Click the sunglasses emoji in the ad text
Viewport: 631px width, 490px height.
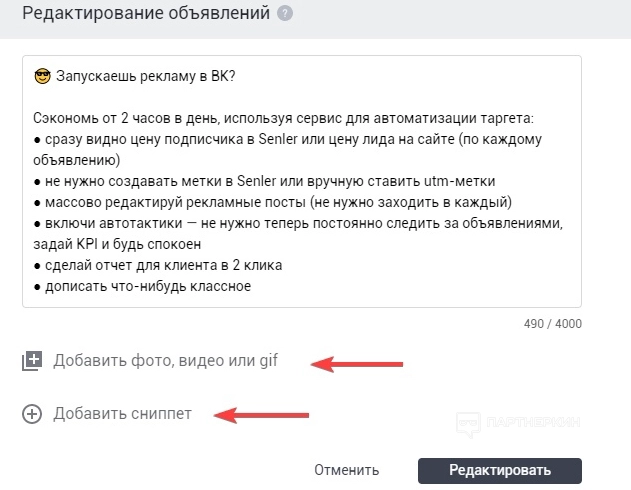point(42,77)
